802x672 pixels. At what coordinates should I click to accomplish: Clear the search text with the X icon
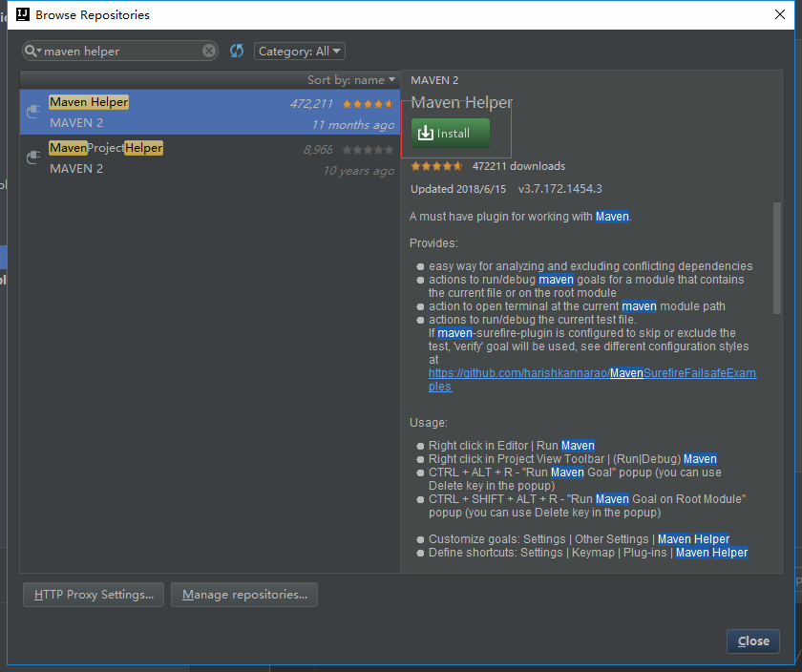(209, 51)
